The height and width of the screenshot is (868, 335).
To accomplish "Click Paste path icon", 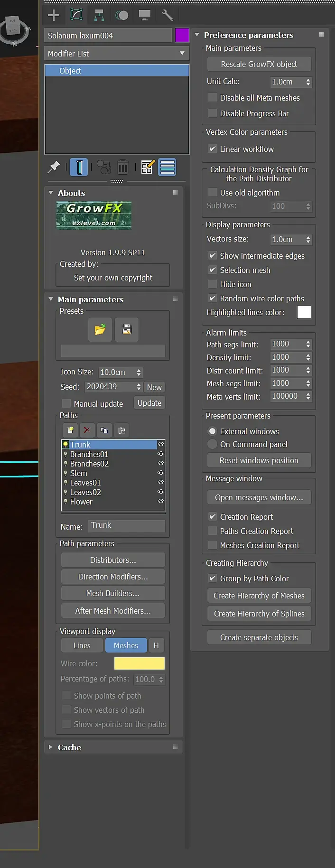I will click(x=121, y=430).
